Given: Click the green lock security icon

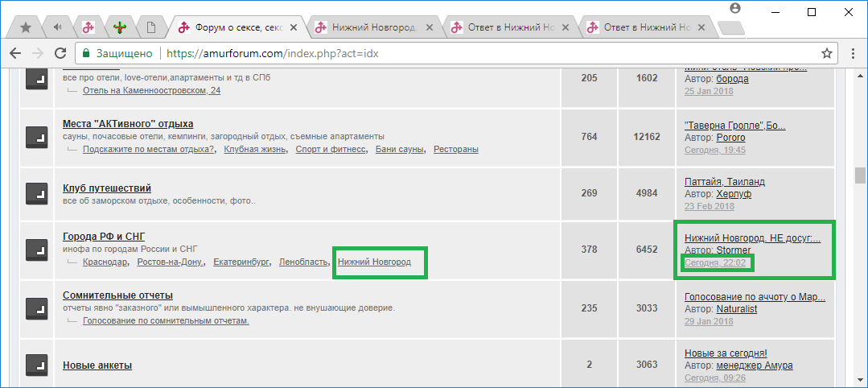Looking at the screenshot, I should pyautogui.click(x=86, y=54).
